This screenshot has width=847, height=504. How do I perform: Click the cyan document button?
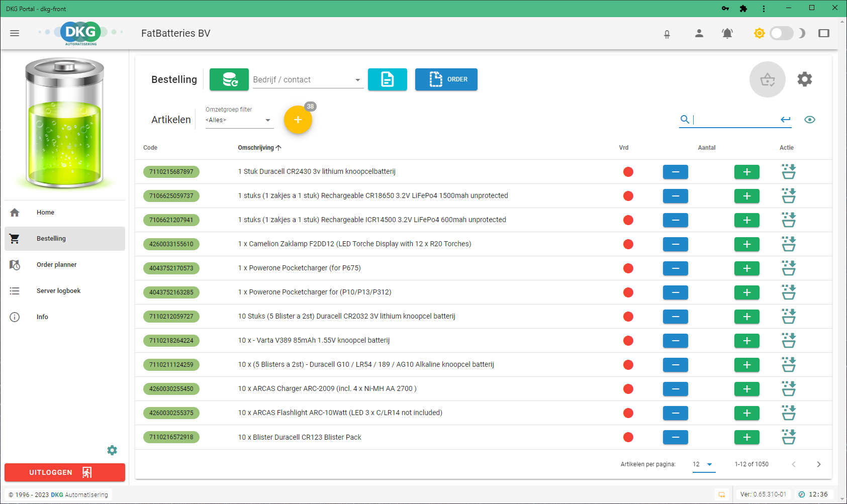coord(388,79)
